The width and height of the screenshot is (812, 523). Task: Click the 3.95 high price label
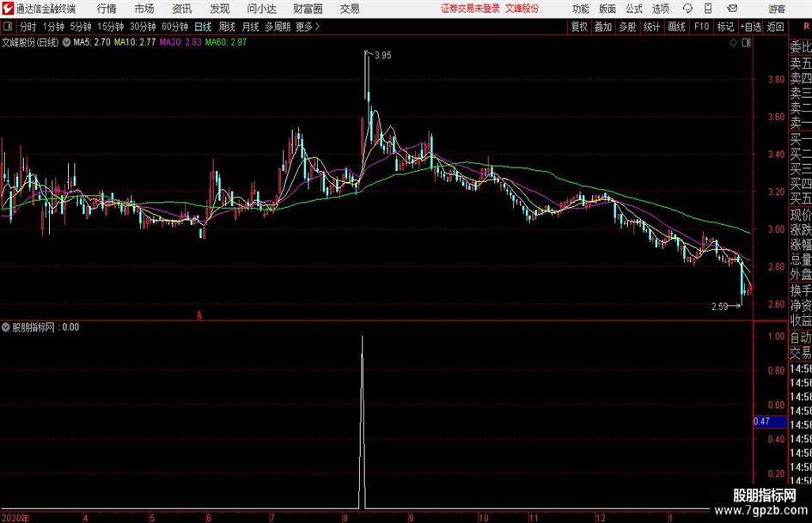click(x=382, y=56)
